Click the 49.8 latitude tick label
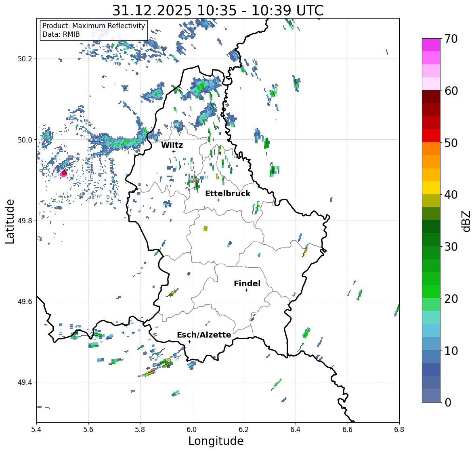This screenshot has height=451, width=476. point(25,220)
